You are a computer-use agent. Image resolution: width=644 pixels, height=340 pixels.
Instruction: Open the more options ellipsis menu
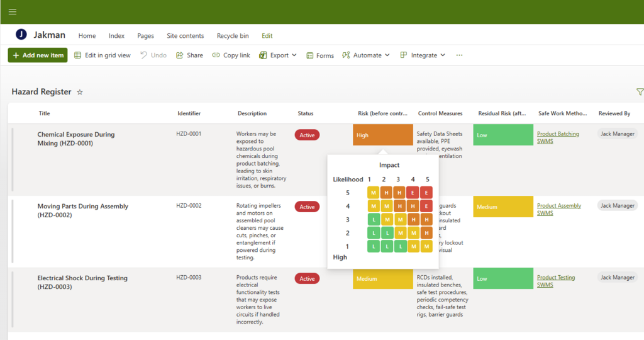coord(459,55)
